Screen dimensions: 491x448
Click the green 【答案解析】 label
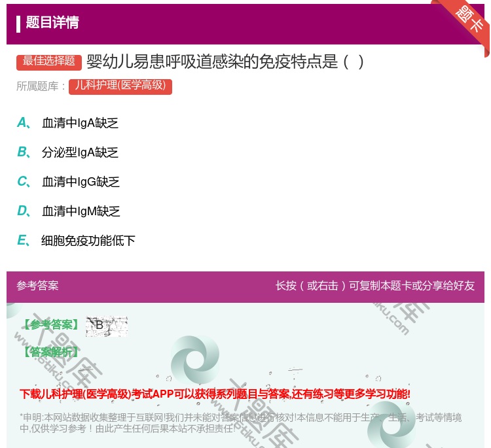point(51,352)
